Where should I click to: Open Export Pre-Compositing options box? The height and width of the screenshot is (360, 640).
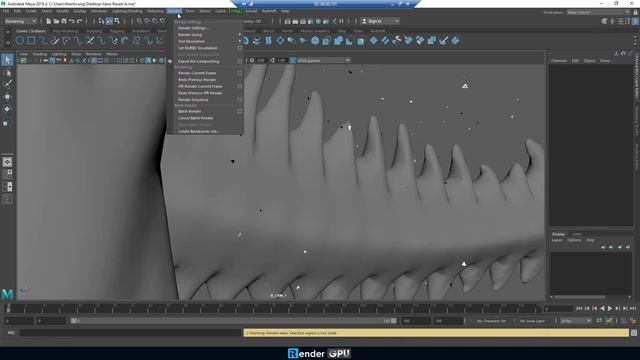[240, 61]
